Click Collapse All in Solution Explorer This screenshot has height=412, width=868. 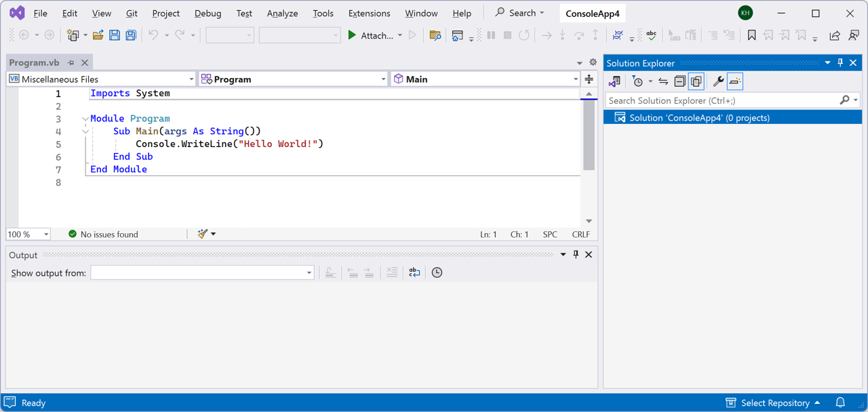[679, 81]
